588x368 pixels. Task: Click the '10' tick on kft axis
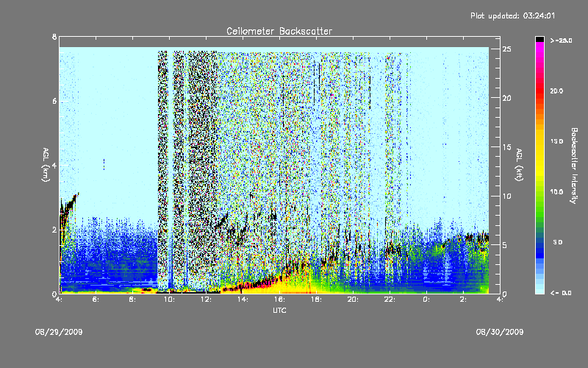coord(506,196)
